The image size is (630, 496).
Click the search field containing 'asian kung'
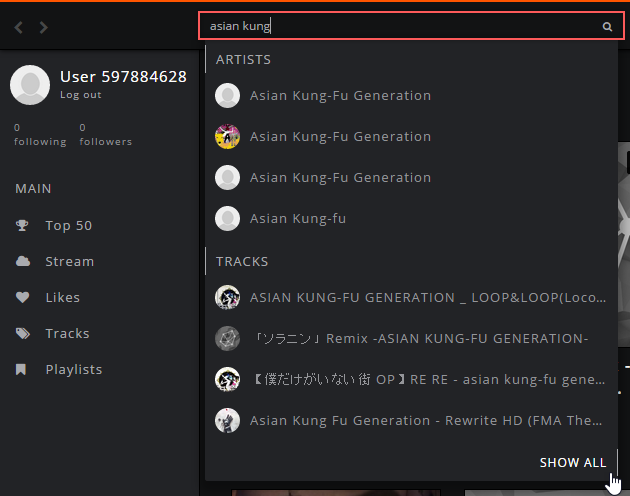(400, 27)
